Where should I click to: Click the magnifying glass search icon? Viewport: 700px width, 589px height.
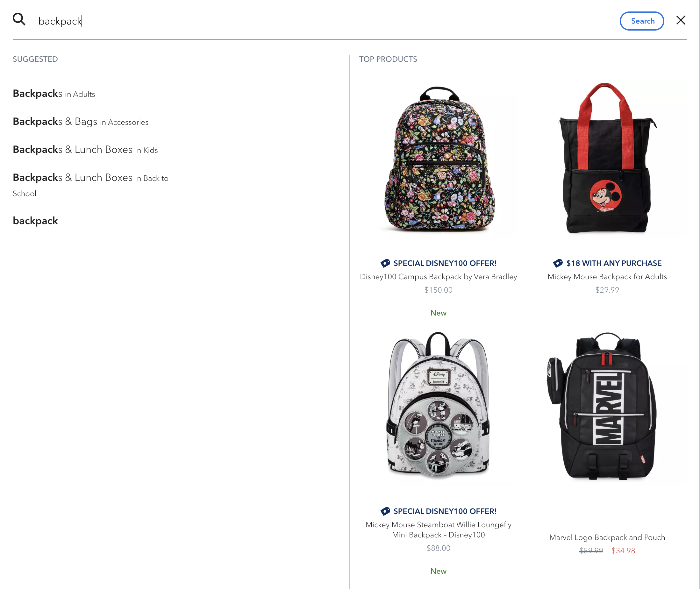click(x=19, y=19)
